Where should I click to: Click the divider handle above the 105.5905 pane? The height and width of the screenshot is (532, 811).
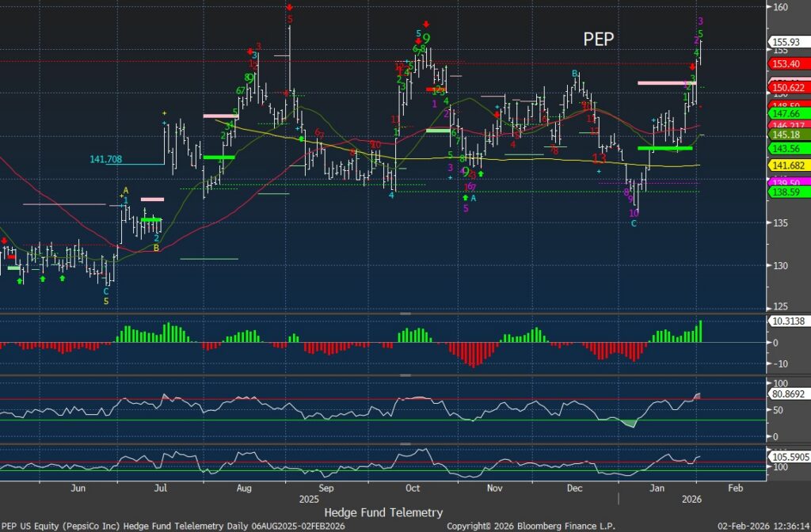pyautogui.click(x=405, y=445)
